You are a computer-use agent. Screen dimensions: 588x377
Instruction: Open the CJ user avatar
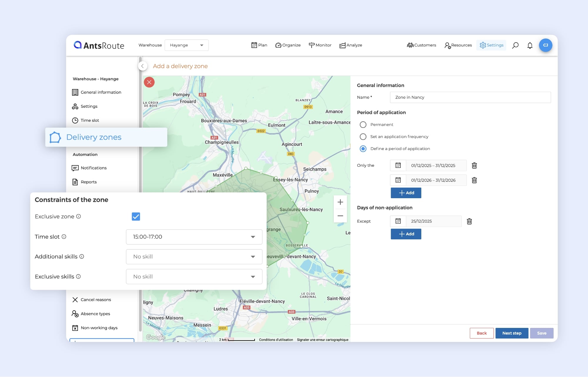pos(545,45)
